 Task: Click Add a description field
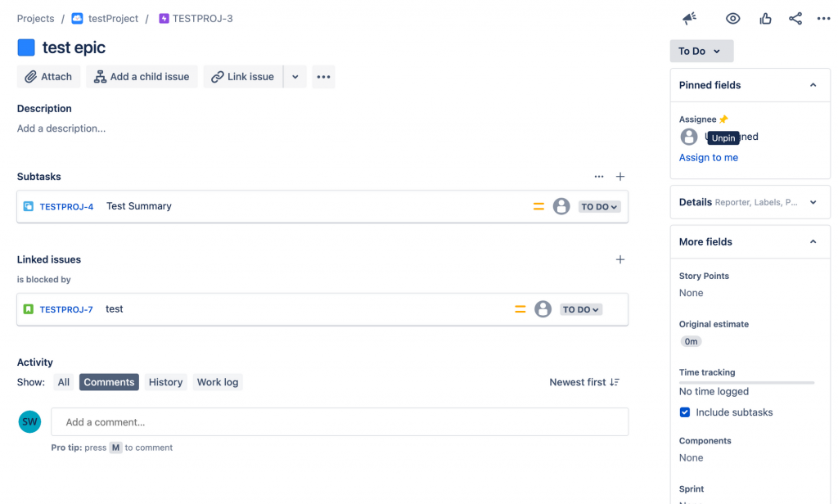[61, 128]
